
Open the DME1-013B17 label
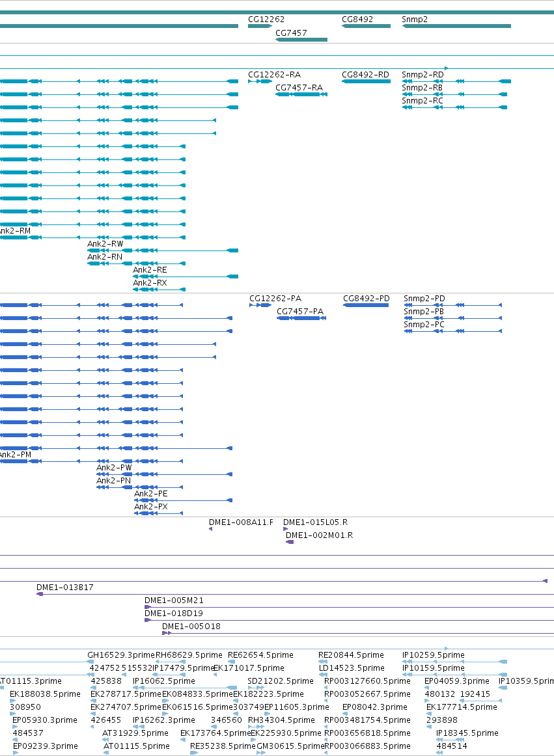pyautogui.click(x=65, y=587)
